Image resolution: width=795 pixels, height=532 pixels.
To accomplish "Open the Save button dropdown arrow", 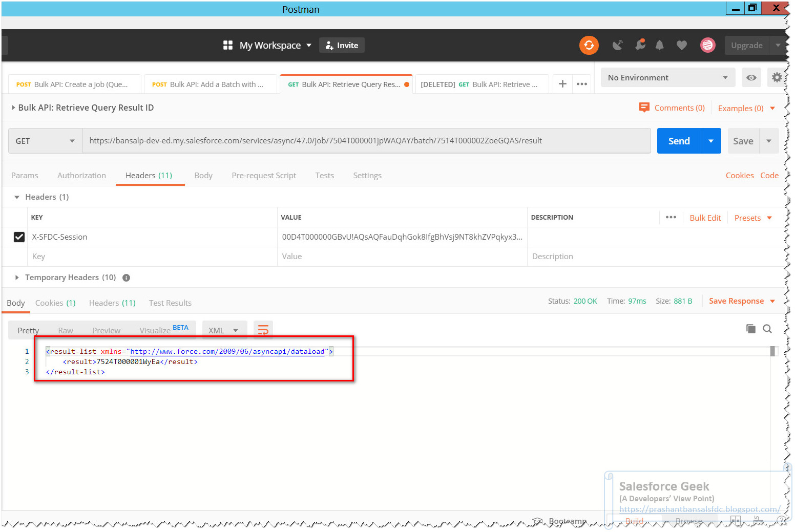I will pyautogui.click(x=768, y=141).
